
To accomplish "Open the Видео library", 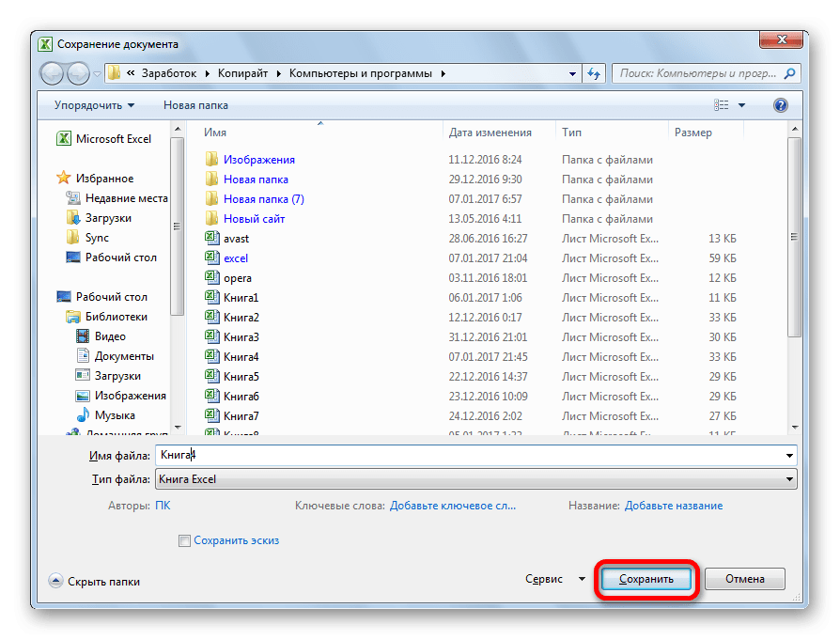I will [101, 336].
